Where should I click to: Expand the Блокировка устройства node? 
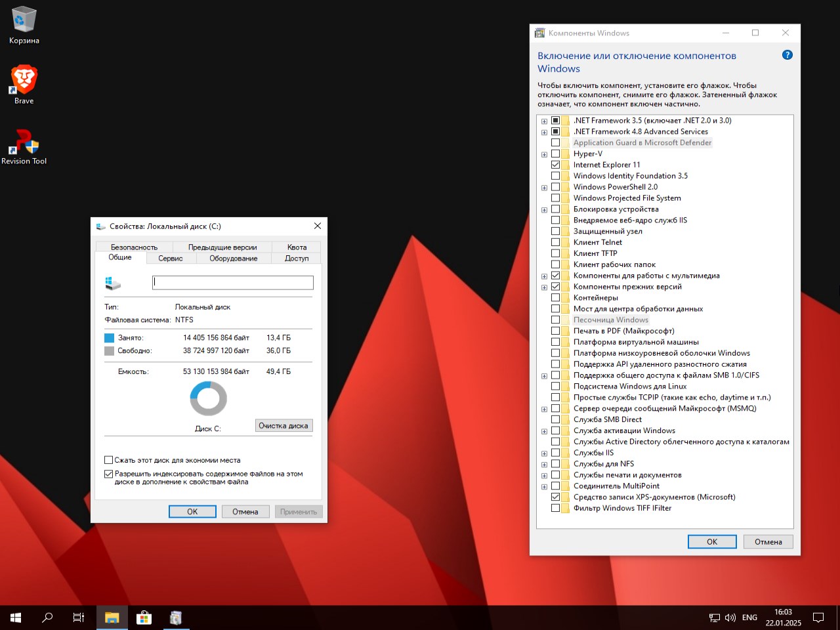point(544,210)
